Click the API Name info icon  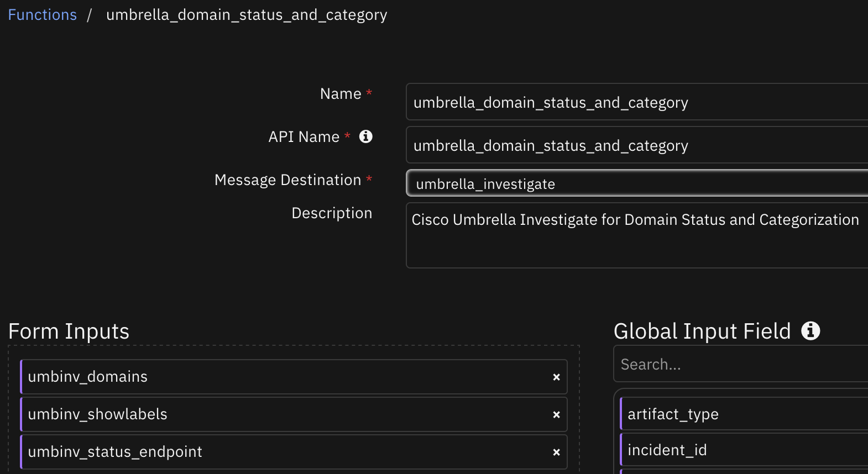366,136
